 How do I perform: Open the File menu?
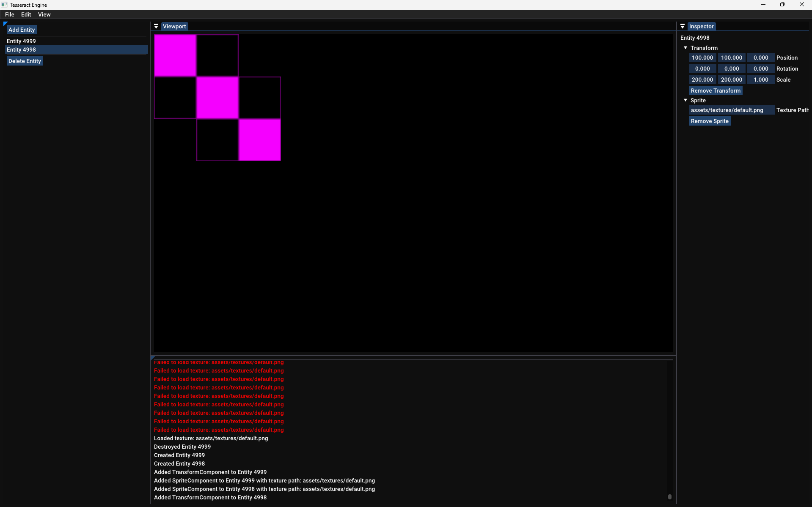[x=10, y=14]
